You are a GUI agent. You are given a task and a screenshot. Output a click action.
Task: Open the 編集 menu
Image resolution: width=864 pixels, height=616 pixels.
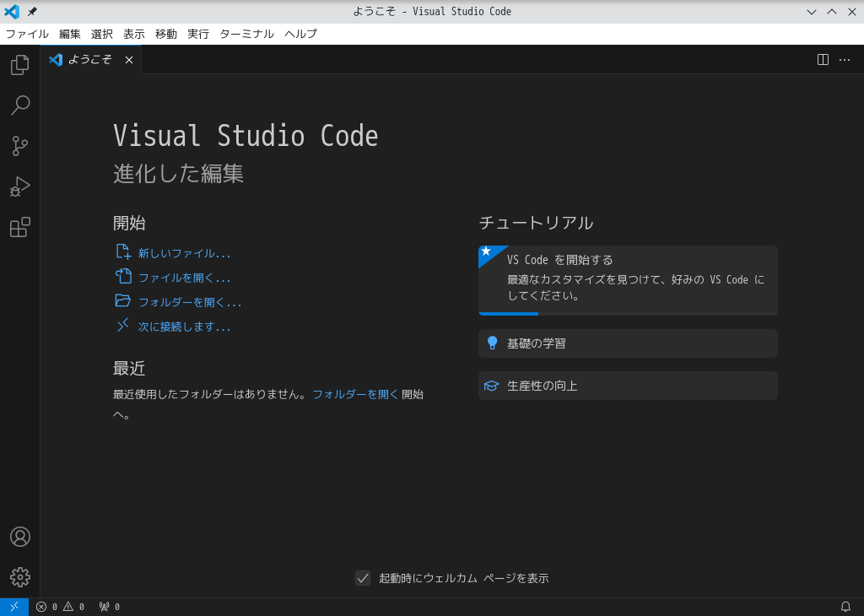(69, 34)
